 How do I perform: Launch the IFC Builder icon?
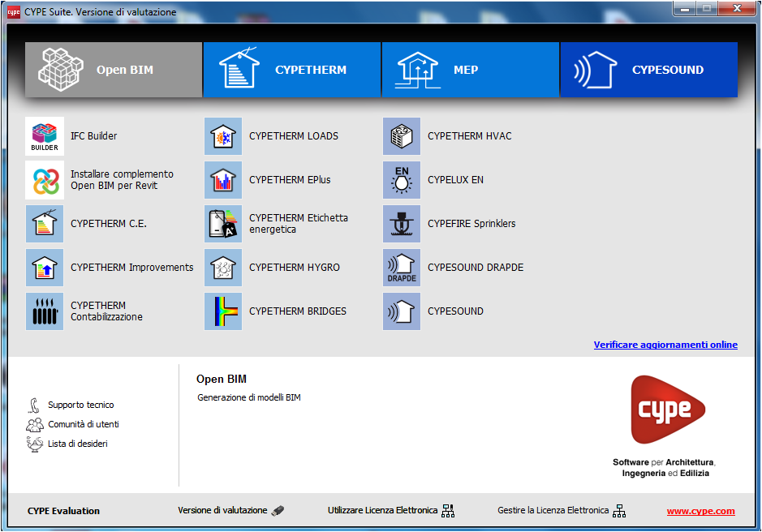coord(45,136)
